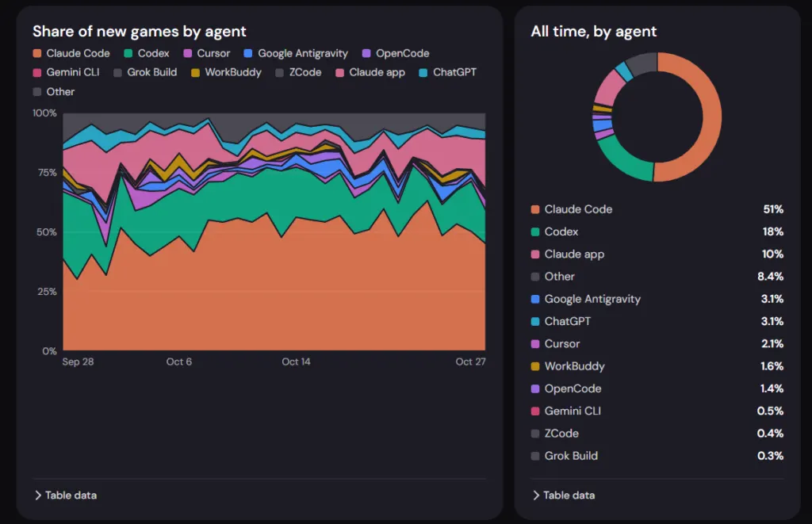Click the 10% value for Claude app
812x524 pixels.
[772, 254]
